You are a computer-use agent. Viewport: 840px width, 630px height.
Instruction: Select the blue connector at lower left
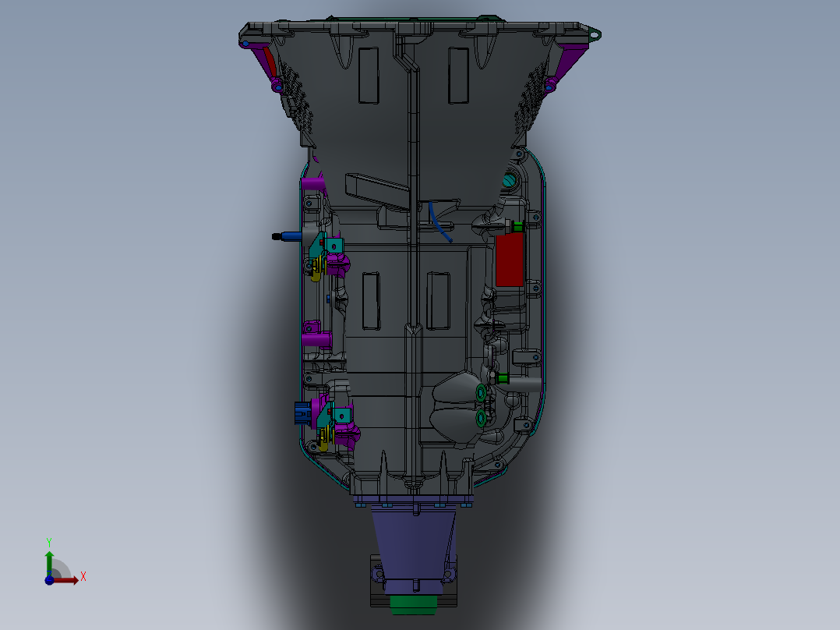302,414
